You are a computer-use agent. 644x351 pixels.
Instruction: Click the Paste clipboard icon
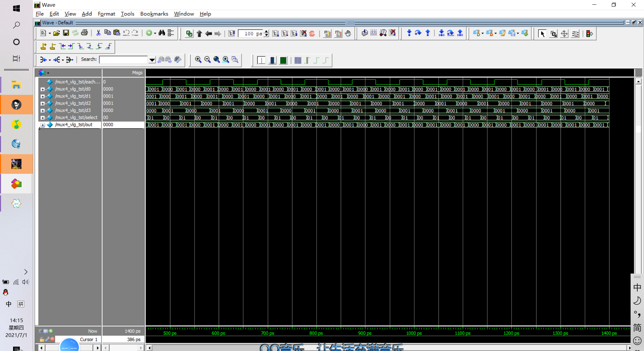coord(117,33)
